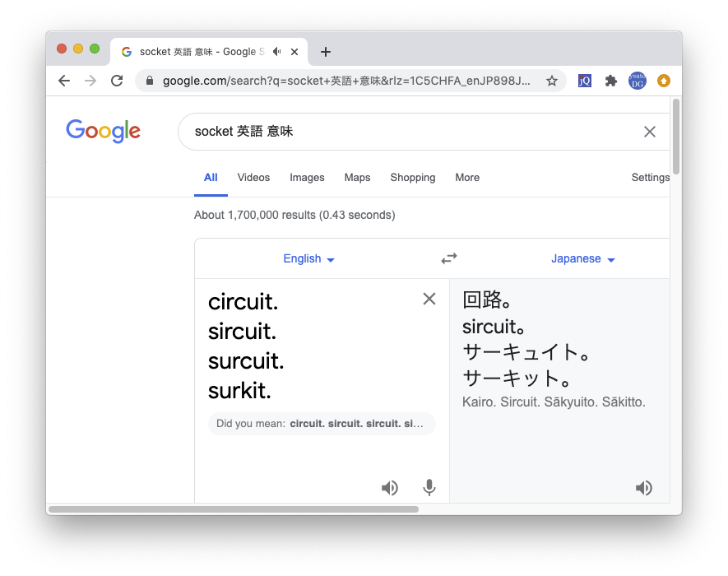728x576 pixels.
Task: Click the Google search query field
Action: [x=411, y=132]
